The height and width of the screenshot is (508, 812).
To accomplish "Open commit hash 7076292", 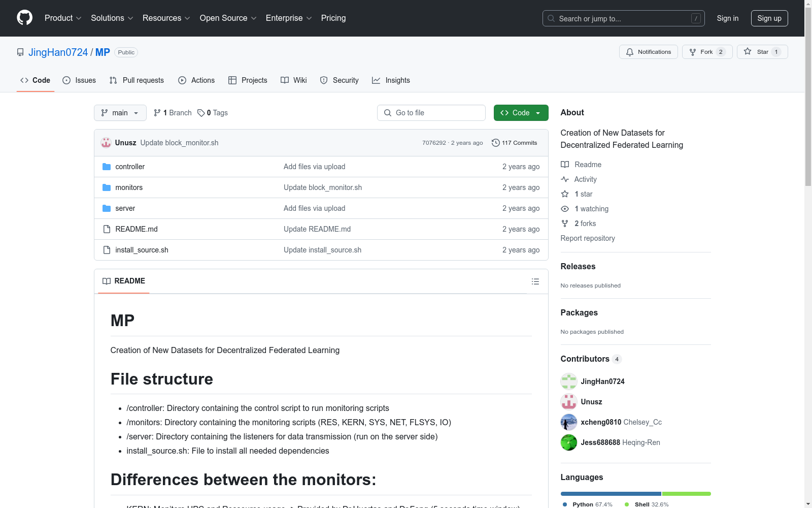I will [x=434, y=143].
